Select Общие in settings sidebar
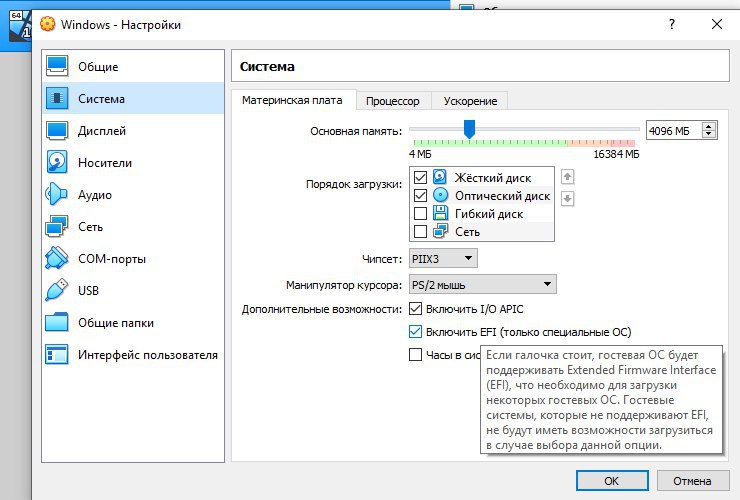The width and height of the screenshot is (740, 500). (x=133, y=66)
